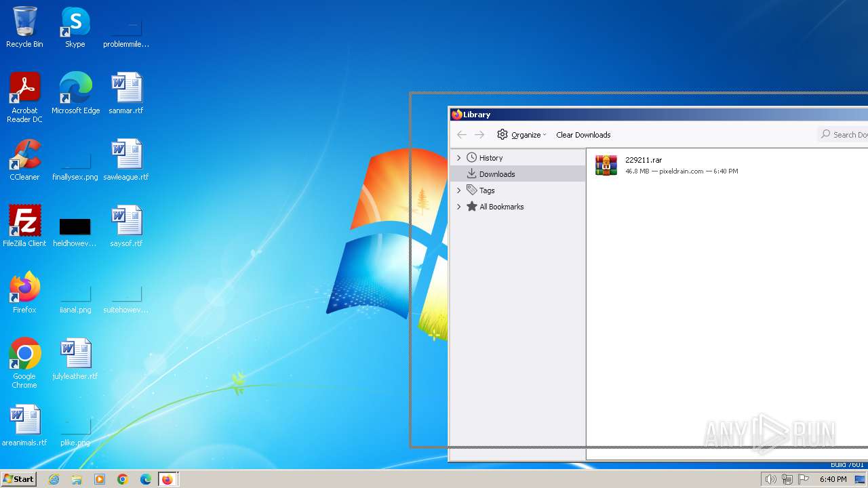The image size is (868, 488).
Task: Open Windows Media Player from taskbar
Action: [100, 479]
